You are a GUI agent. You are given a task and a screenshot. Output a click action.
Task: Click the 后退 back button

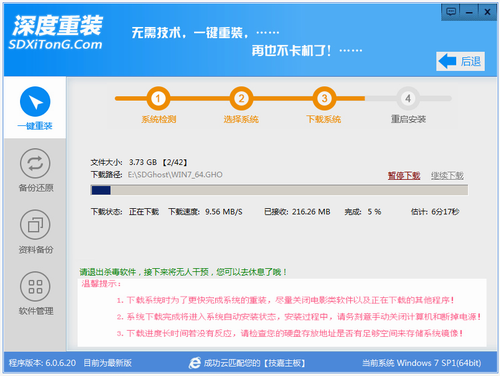[460, 61]
